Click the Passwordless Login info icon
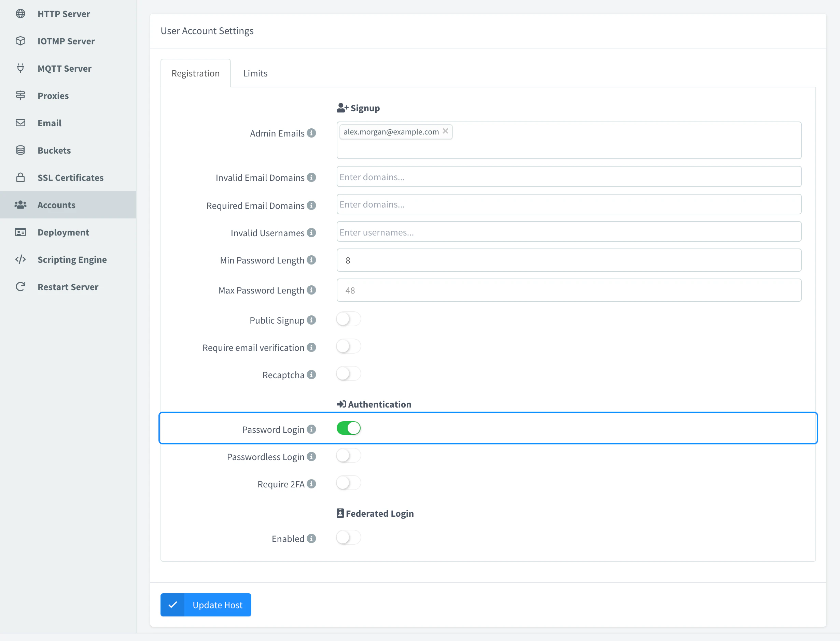 311,456
